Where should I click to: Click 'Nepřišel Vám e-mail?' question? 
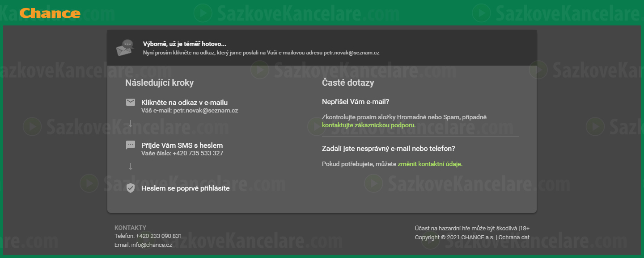(356, 102)
